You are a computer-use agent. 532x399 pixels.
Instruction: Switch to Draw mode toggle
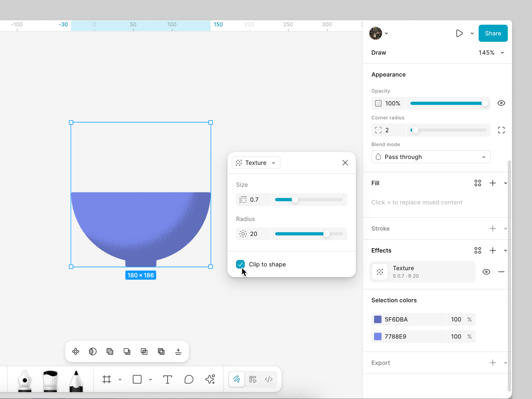tap(236, 379)
